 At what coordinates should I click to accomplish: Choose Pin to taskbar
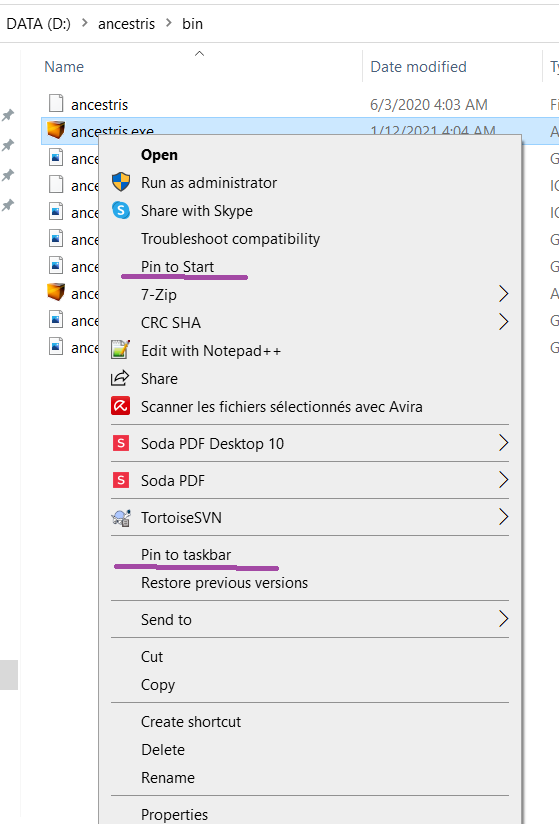(186, 555)
